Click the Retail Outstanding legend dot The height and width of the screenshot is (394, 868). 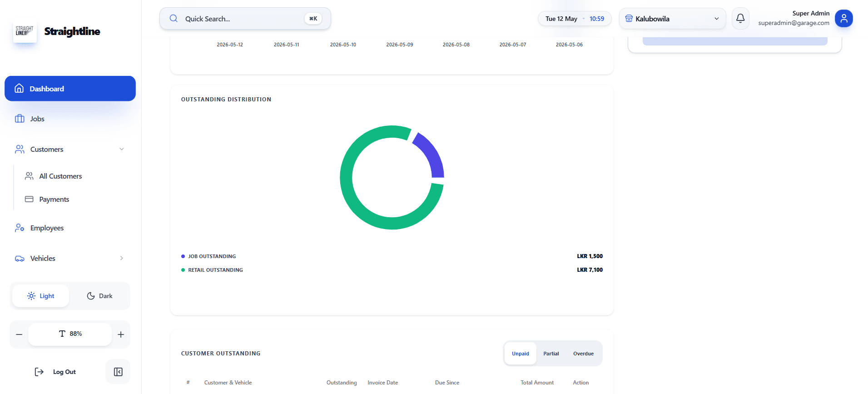point(183,270)
